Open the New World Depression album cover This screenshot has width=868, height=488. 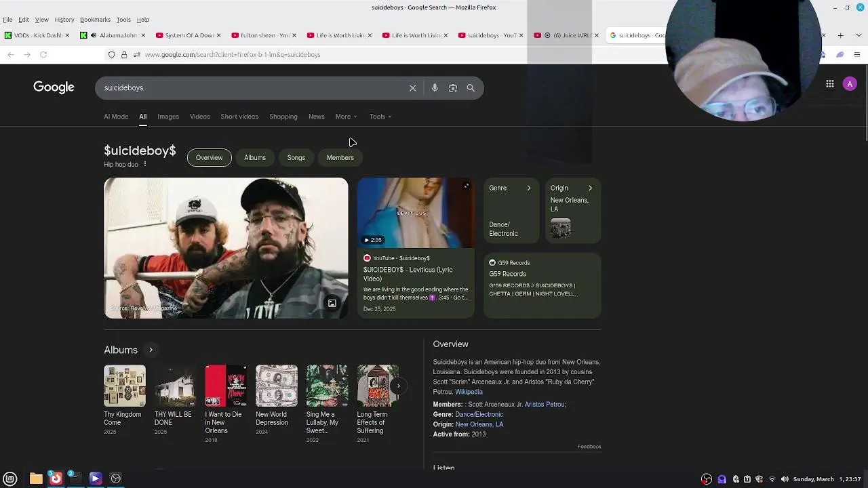(x=277, y=386)
